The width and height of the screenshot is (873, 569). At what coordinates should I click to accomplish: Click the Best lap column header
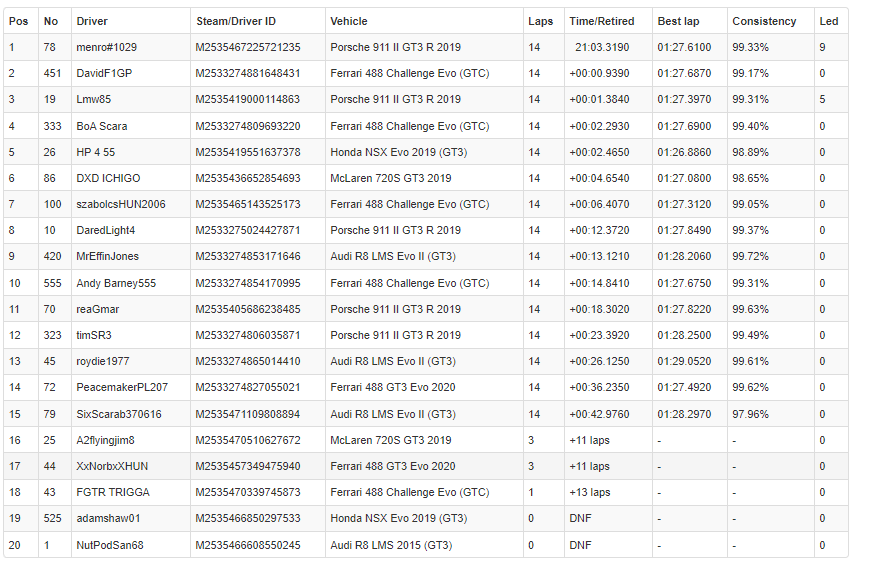pyautogui.click(x=678, y=21)
